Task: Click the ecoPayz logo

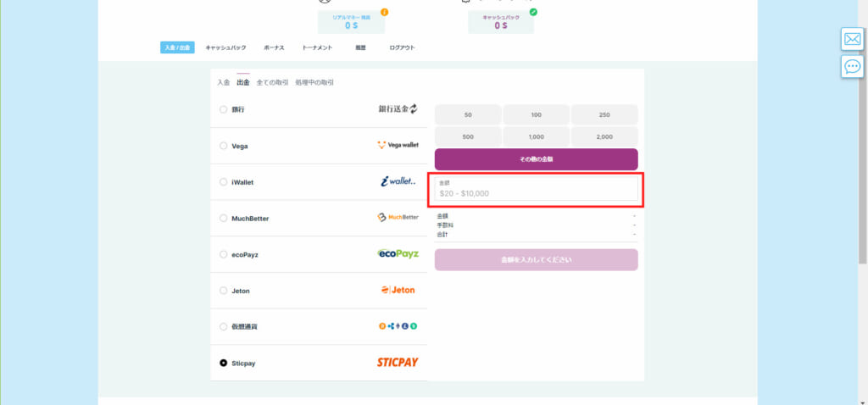Action: [398, 253]
